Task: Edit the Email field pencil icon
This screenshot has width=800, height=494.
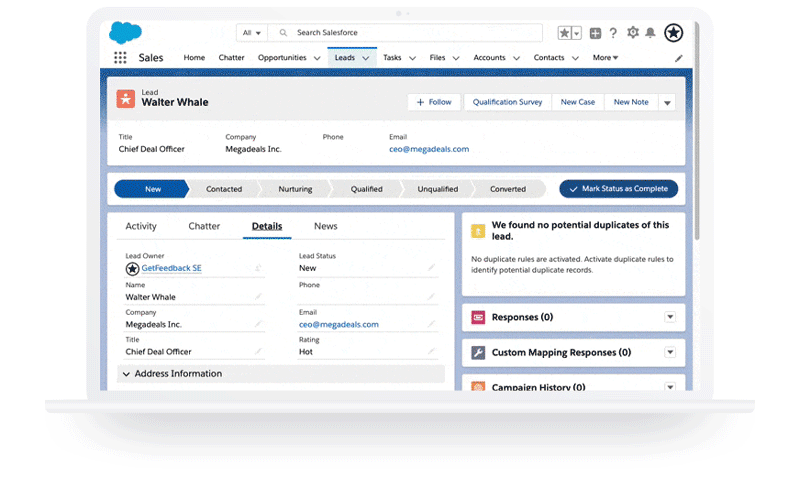Action: (432, 324)
